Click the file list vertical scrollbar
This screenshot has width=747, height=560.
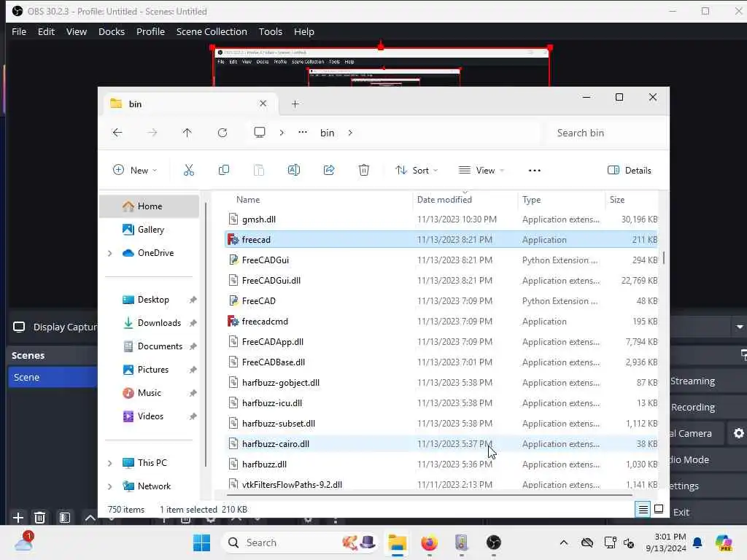664,257
